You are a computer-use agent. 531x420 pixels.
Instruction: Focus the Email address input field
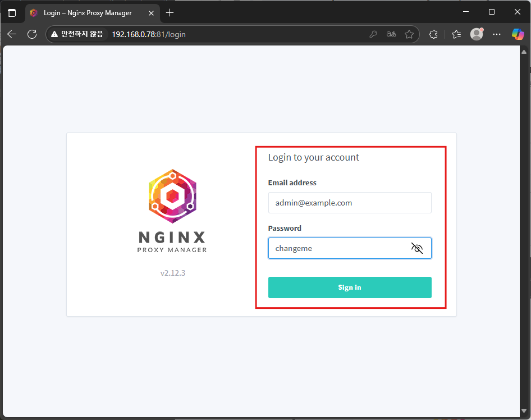pyautogui.click(x=350, y=203)
